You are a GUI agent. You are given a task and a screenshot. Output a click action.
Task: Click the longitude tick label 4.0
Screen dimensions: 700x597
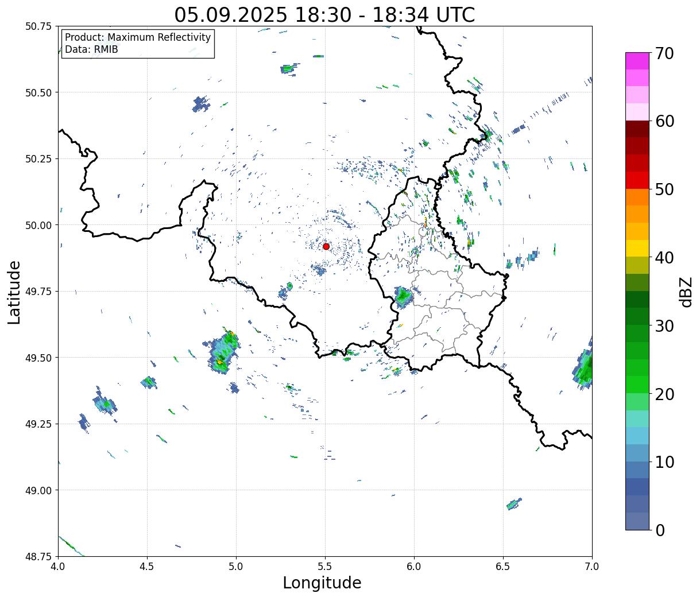(x=58, y=567)
